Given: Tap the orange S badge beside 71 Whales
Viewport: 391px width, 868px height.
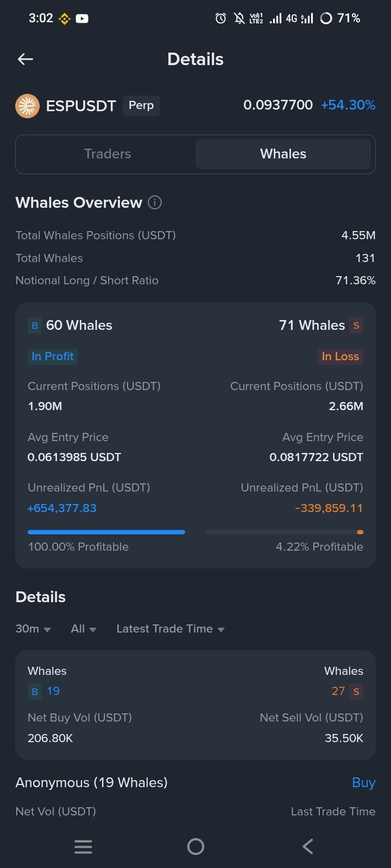Looking at the screenshot, I should pyautogui.click(x=356, y=325).
